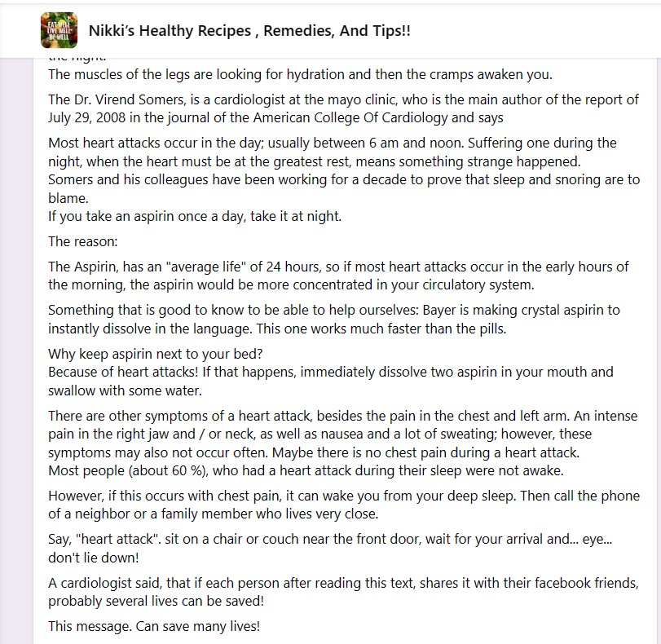Click the sentence about Somers and his colleagues
Image resolution: width=661 pixels, height=644 pixels.
344,188
